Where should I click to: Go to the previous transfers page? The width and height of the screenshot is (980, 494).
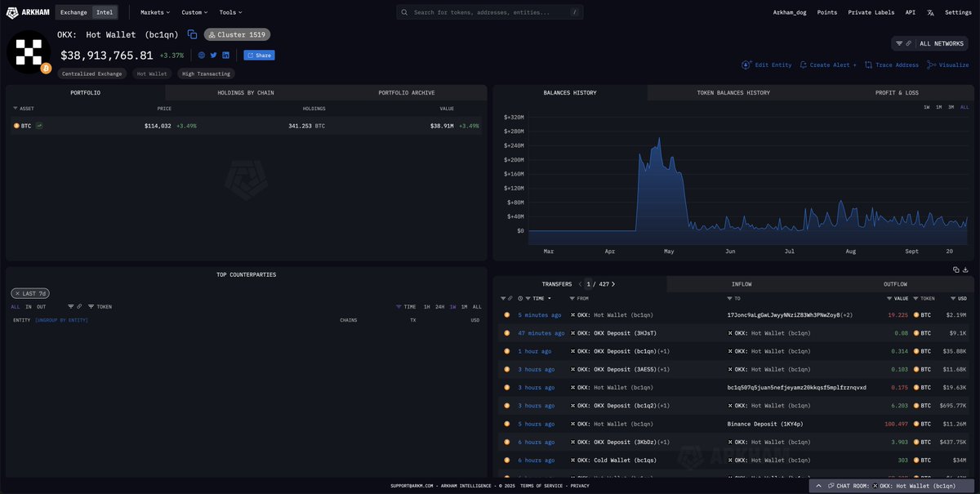[x=581, y=284]
